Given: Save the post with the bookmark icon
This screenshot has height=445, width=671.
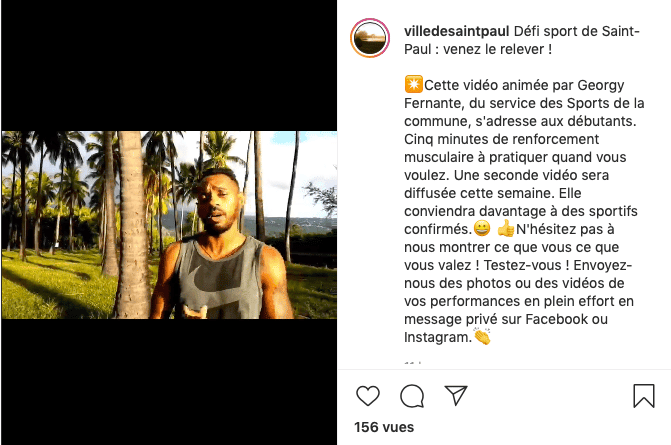Looking at the screenshot, I should coord(644,396).
